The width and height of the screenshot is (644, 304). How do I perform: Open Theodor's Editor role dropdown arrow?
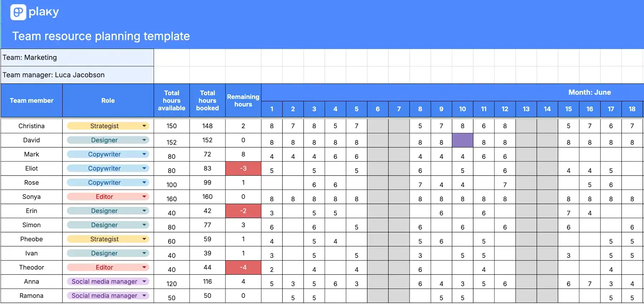tap(144, 267)
